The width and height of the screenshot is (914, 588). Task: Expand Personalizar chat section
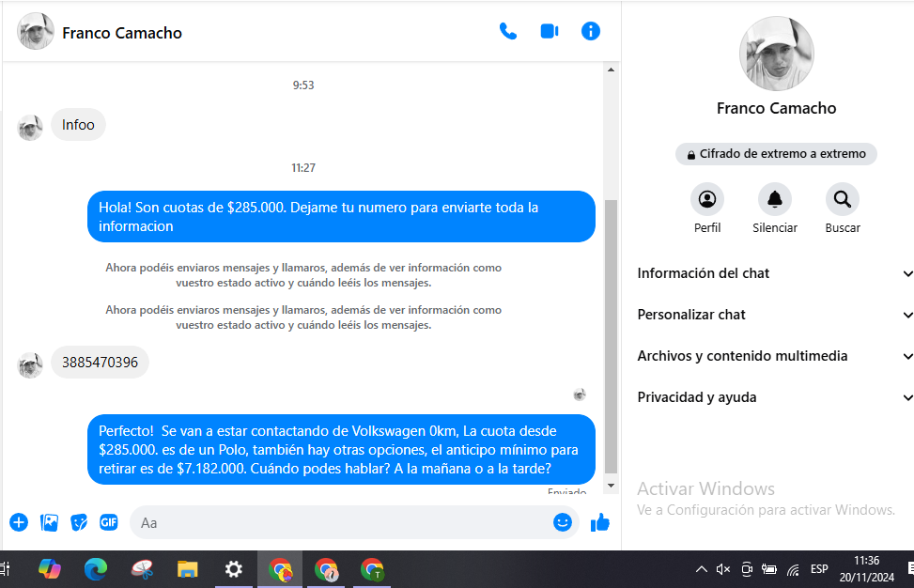tap(774, 315)
